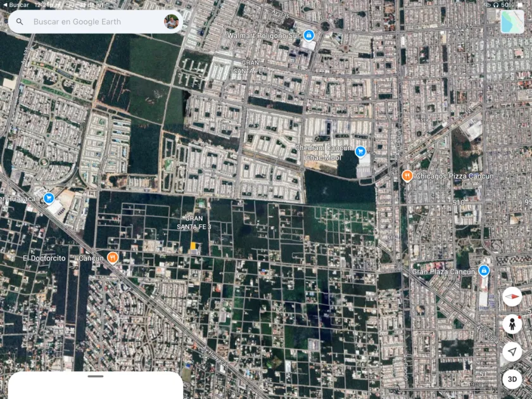Open the Chicagos Pizza Cancún restaurant pin
532x399 pixels.
407,176
